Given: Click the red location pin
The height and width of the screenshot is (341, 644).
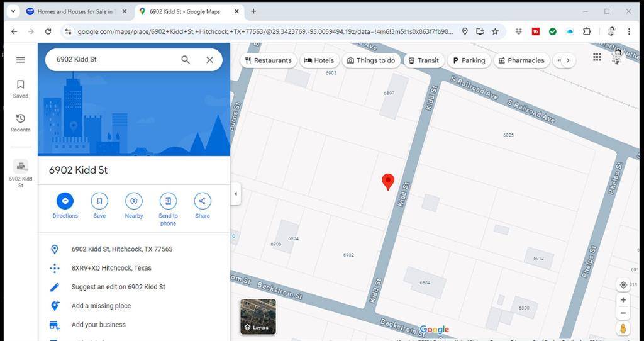Looking at the screenshot, I should [x=388, y=182].
